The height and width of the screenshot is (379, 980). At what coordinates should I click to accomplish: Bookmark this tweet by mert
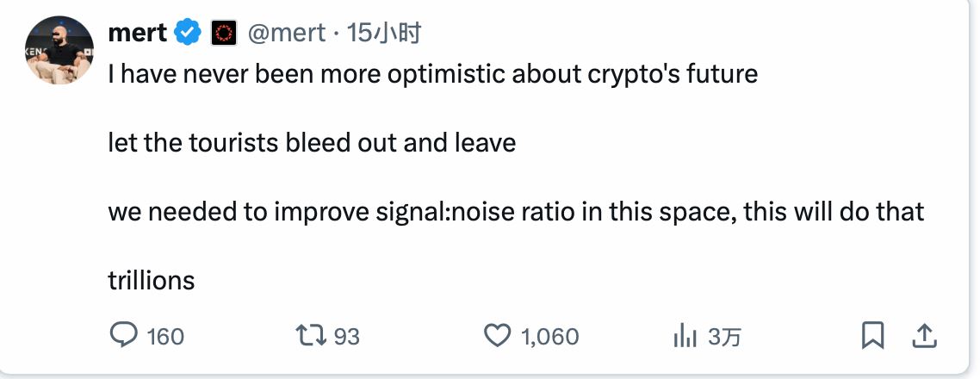873,335
